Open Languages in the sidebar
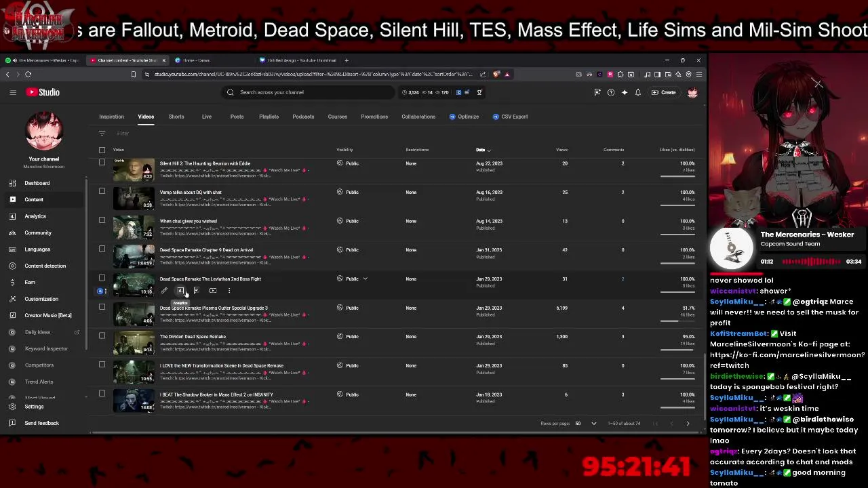This screenshot has height=488, width=868. 37,249
